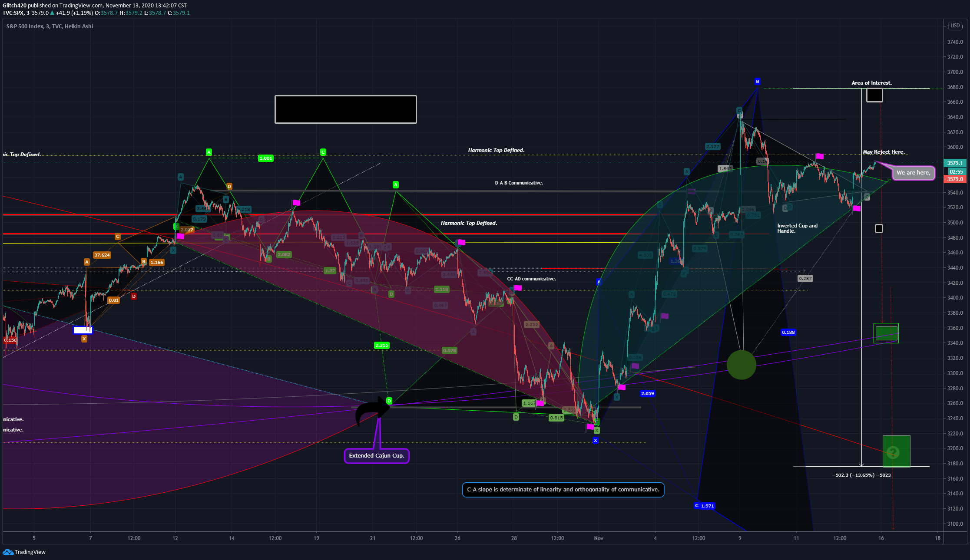970x560 pixels.
Task: Click the orange 1.166 ratio label
Action: (156, 262)
